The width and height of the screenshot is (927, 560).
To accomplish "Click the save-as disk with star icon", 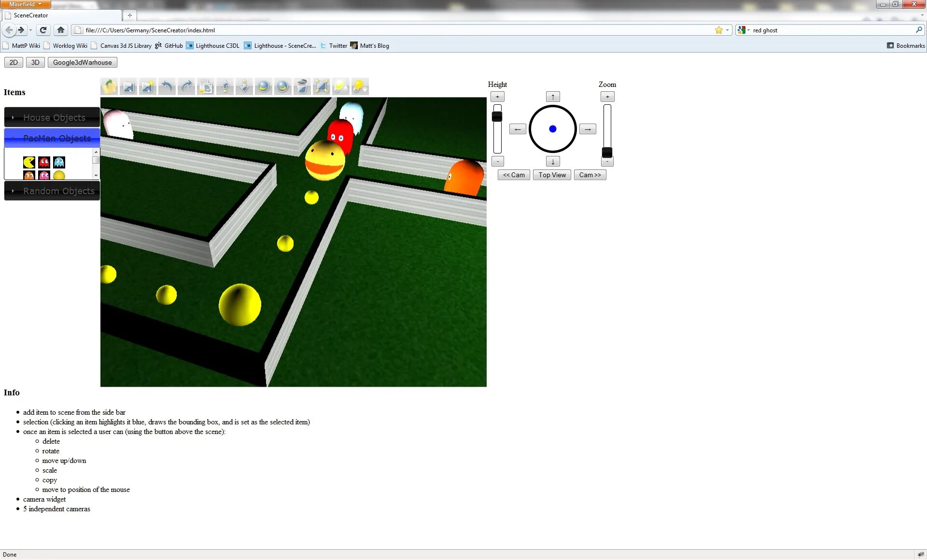I will point(148,87).
